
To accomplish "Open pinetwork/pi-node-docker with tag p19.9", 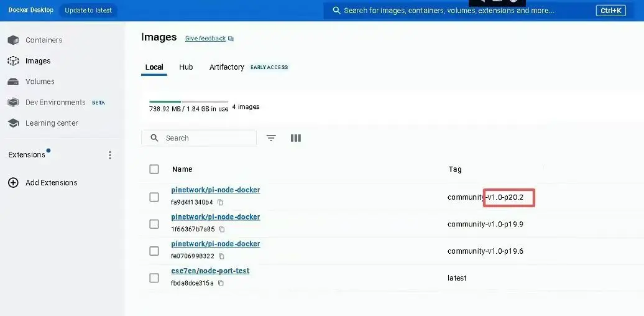I will [x=216, y=217].
